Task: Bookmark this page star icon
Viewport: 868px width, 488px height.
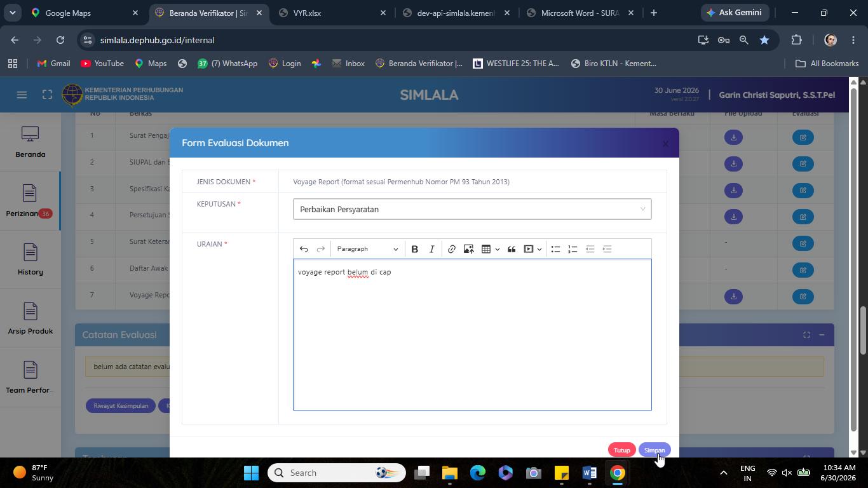Action: tap(764, 40)
